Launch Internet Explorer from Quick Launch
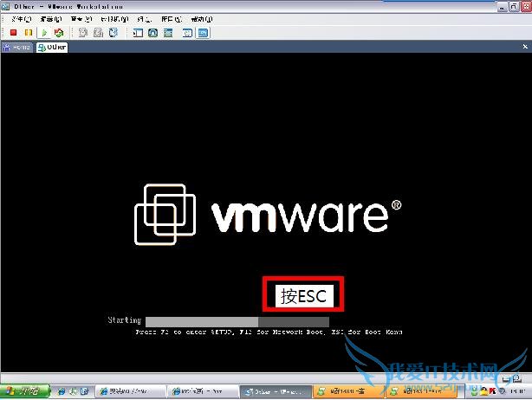 (x=62, y=391)
